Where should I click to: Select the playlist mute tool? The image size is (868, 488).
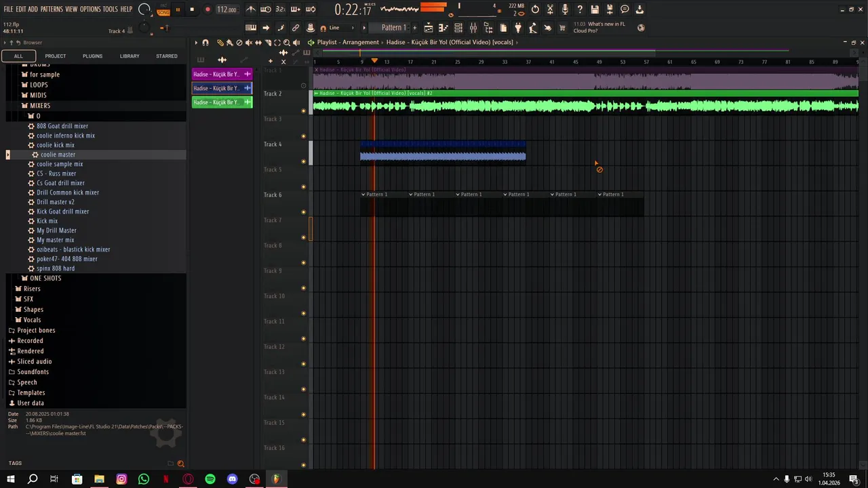pos(248,43)
